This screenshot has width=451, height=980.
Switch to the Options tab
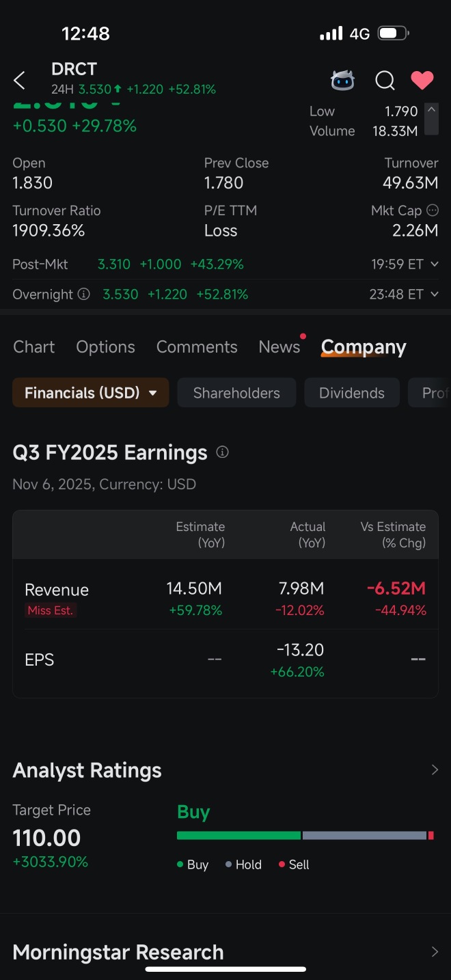[105, 347]
